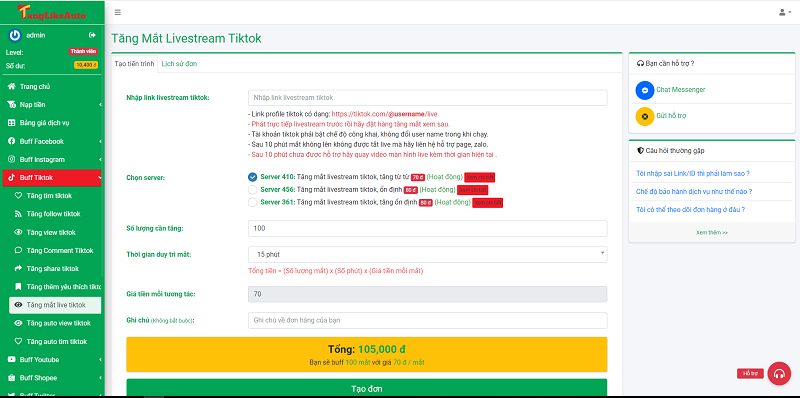The height and width of the screenshot is (398, 800).
Task: Click comment bubble icon beside Tăng Comment Tiktok
Action: click(x=18, y=251)
